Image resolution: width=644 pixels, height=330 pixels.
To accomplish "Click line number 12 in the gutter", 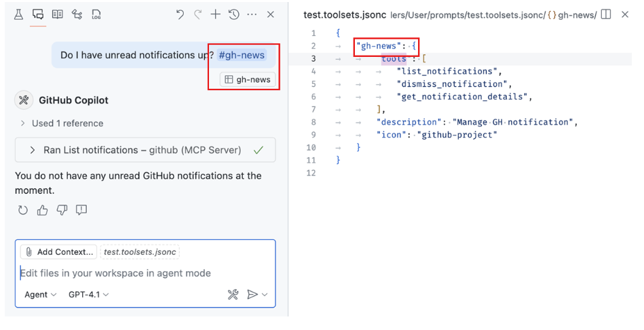I will pyautogui.click(x=311, y=173).
